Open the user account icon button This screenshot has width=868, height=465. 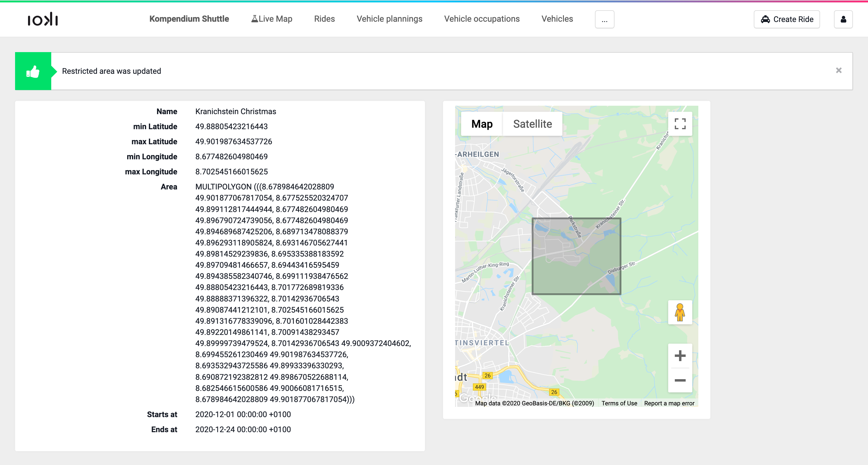(843, 19)
